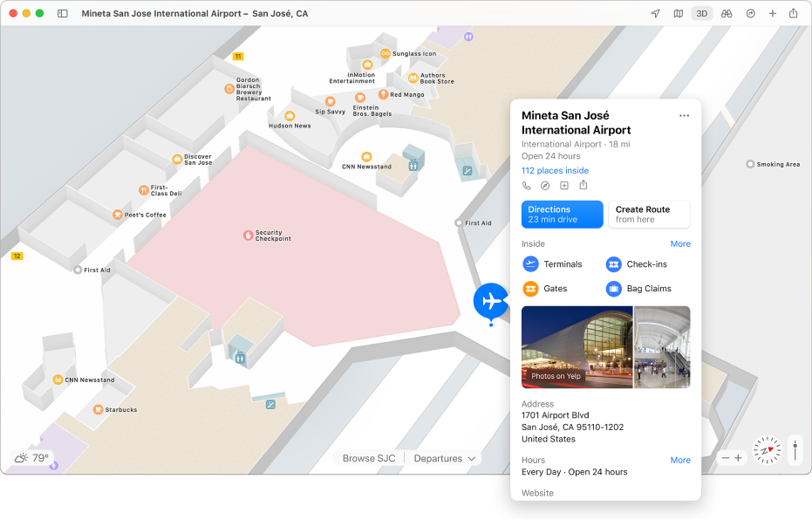
Task: Open the three-dot more menu in card
Action: coord(684,115)
